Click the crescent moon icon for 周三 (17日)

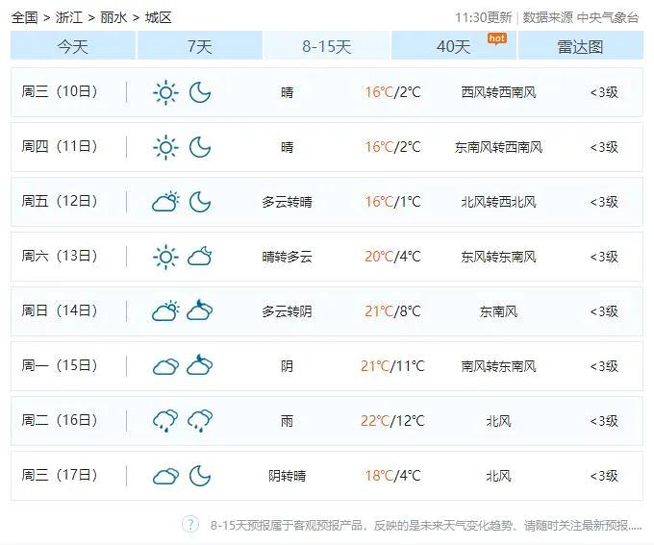click(200, 475)
